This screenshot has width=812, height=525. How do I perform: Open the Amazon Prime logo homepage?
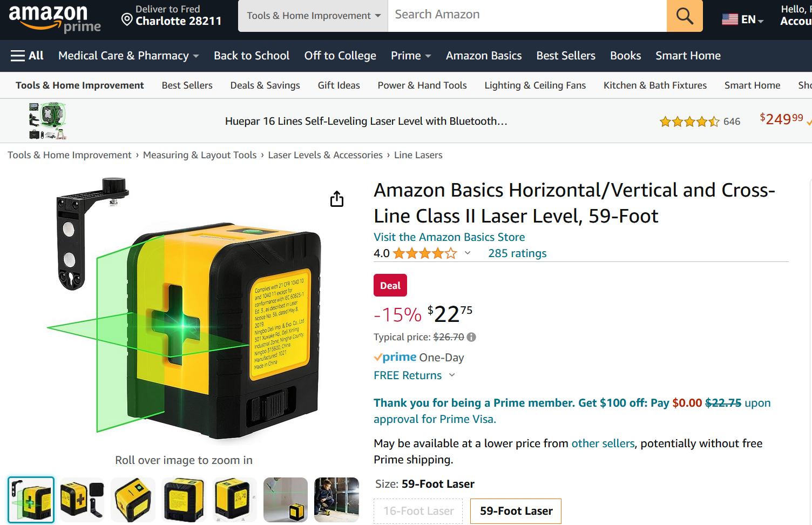coord(55,18)
